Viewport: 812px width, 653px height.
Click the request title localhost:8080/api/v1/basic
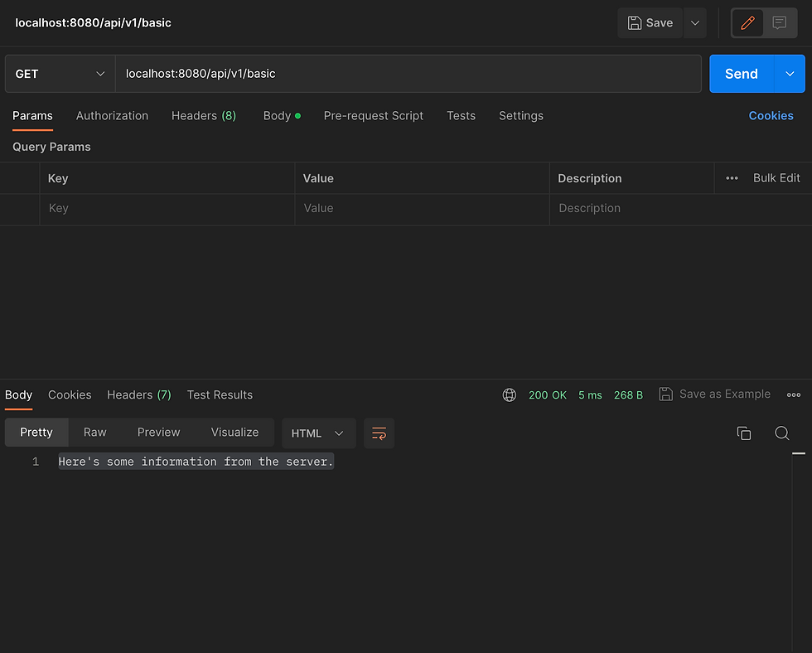[93, 22]
